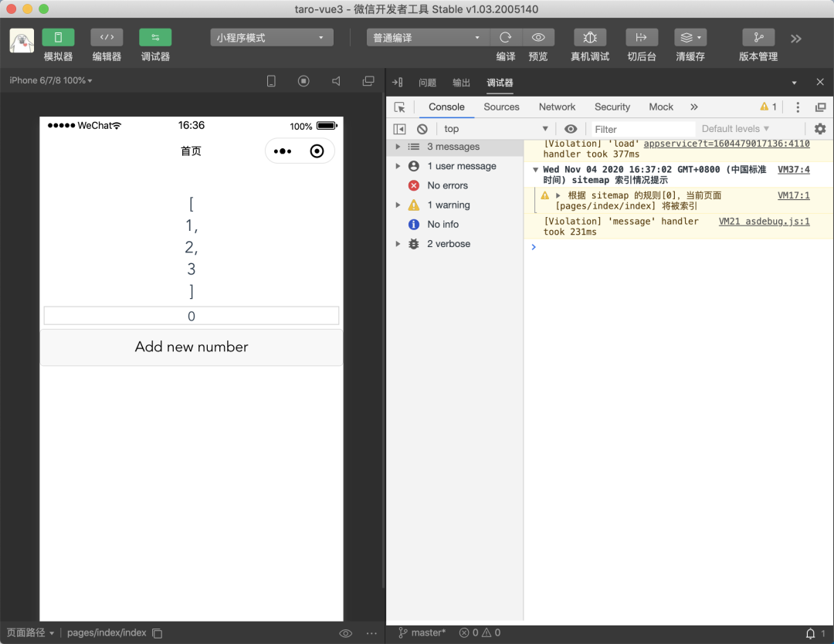Click the number input field showing 0

tap(192, 316)
